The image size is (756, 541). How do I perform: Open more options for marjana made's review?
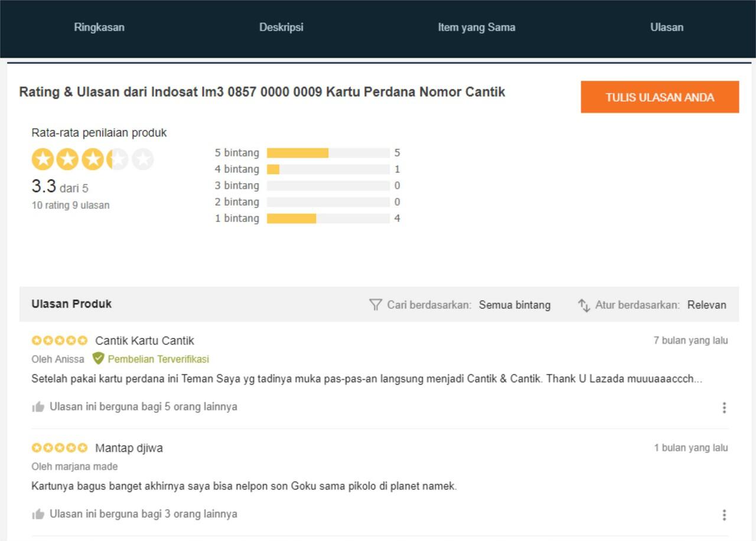pyautogui.click(x=724, y=515)
